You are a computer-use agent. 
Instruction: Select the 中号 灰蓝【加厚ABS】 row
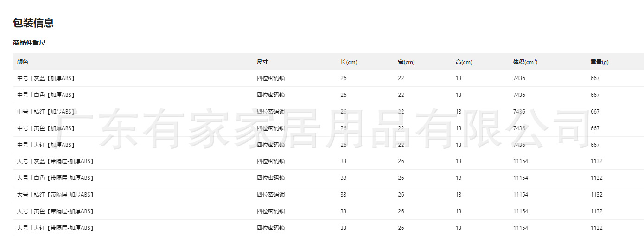click(x=328, y=78)
